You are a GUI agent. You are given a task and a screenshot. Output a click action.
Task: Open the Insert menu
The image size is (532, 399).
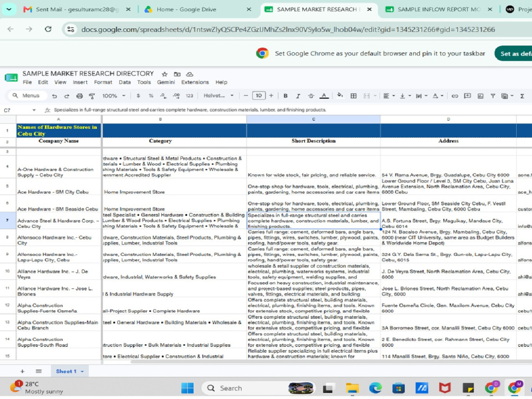click(x=80, y=82)
